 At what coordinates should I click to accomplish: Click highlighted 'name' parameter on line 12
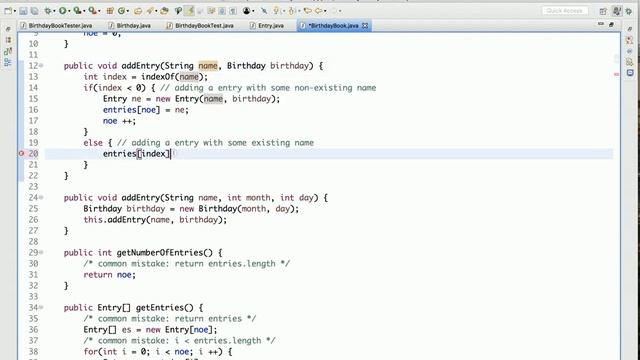[x=208, y=66]
